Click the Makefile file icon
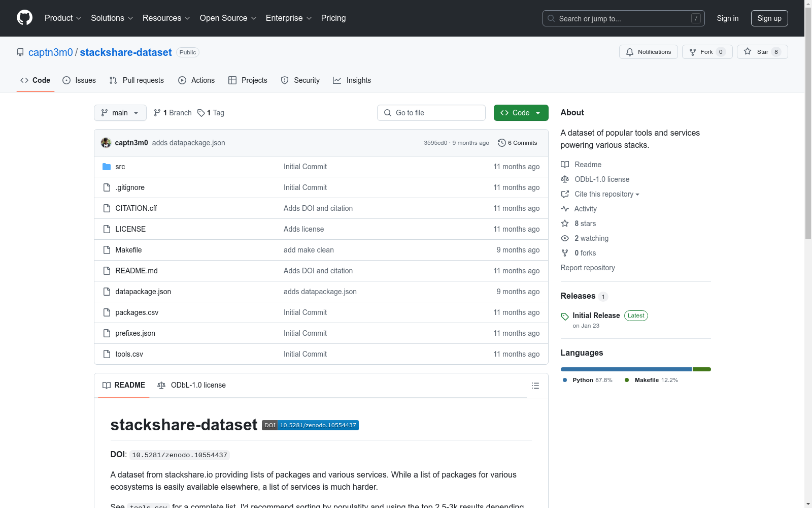Image resolution: width=812 pixels, height=508 pixels. tap(107, 250)
